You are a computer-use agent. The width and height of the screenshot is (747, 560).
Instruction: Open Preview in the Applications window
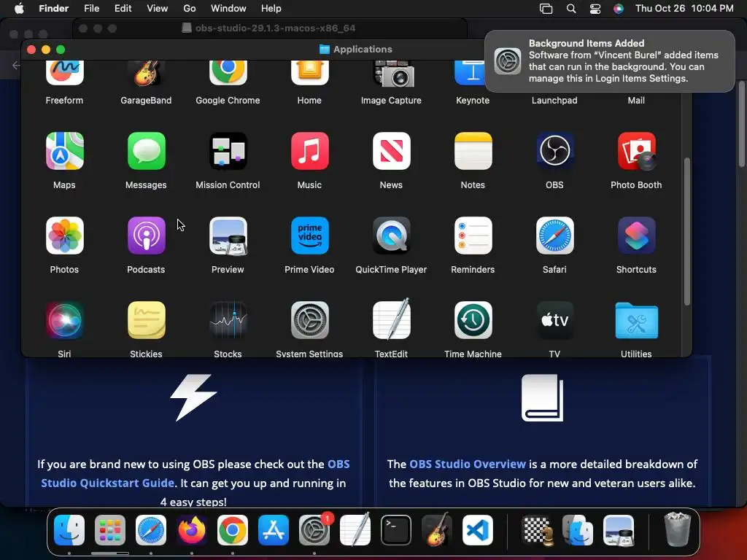coord(228,236)
